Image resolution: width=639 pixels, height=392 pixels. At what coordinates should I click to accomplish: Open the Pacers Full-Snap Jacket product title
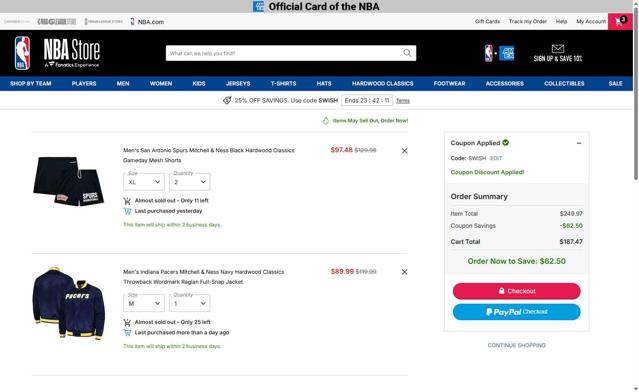pyautogui.click(x=203, y=277)
